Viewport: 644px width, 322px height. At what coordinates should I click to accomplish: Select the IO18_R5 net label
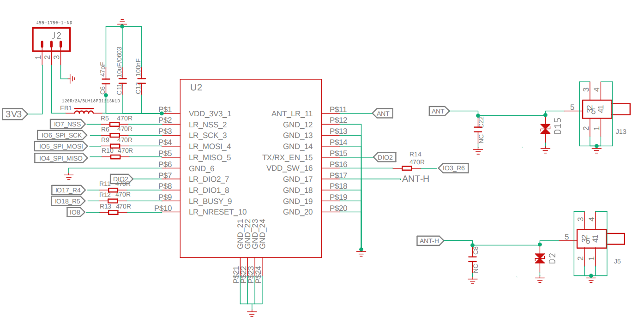(x=67, y=201)
